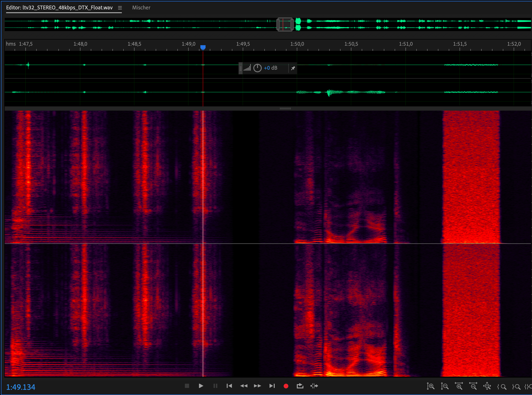Toggle the HUD pin icon

coord(293,69)
